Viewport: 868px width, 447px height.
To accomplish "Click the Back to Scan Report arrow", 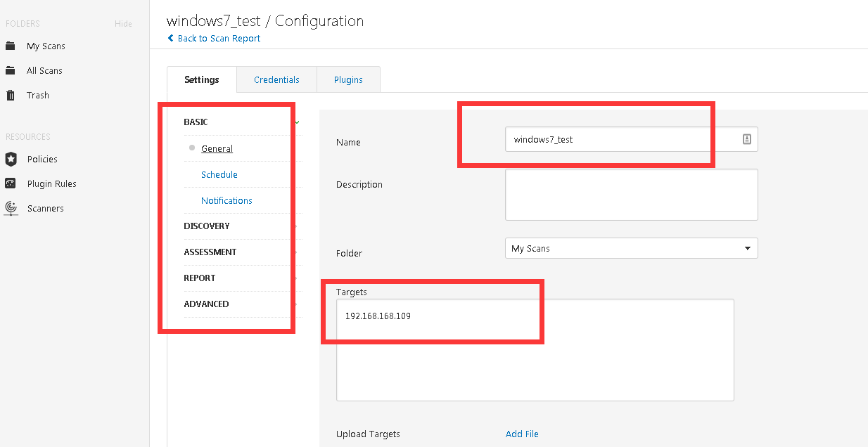I will [171, 39].
